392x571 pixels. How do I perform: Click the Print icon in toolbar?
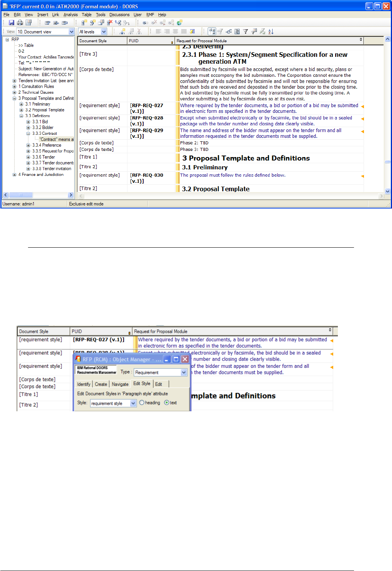tap(20, 23)
